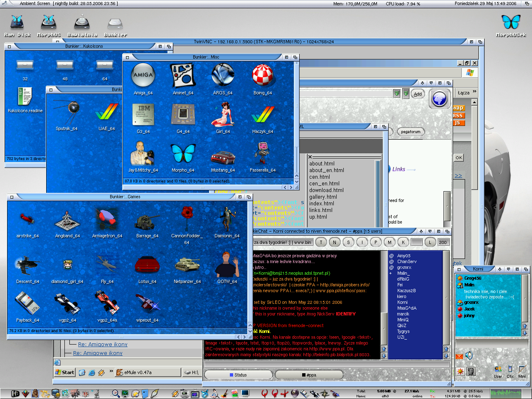Expand the quick launch chevron near Start
The image size is (532, 399).
[111, 371]
